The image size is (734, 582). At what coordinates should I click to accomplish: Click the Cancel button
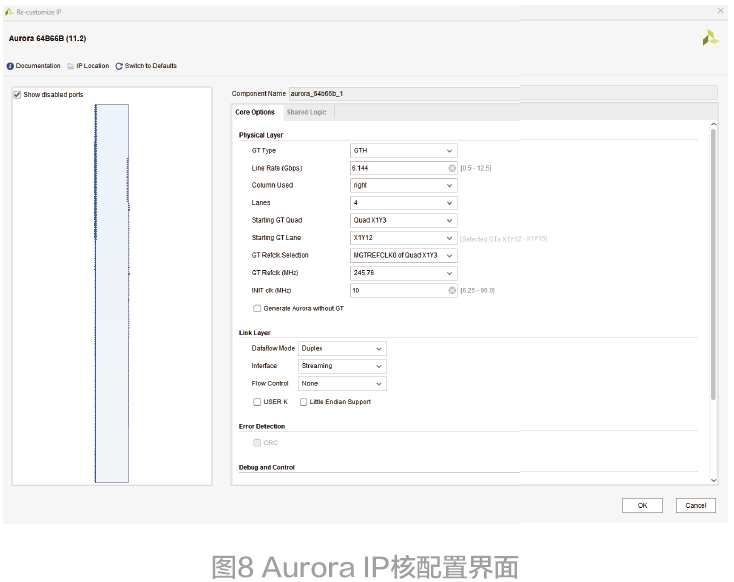pyautogui.click(x=696, y=506)
